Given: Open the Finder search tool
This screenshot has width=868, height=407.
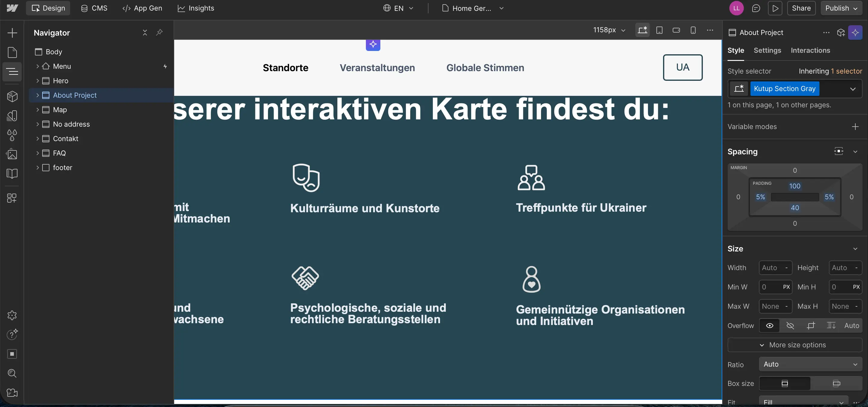Looking at the screenshot, I should pos(12,373).
